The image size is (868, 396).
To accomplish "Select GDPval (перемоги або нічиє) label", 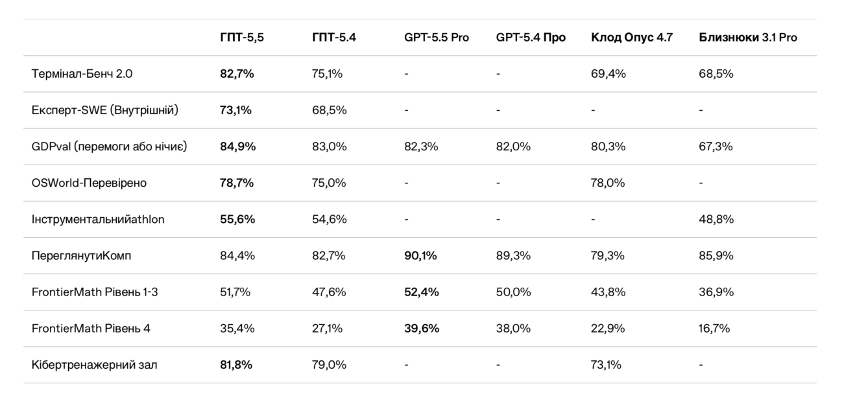I will coord(109,146).
